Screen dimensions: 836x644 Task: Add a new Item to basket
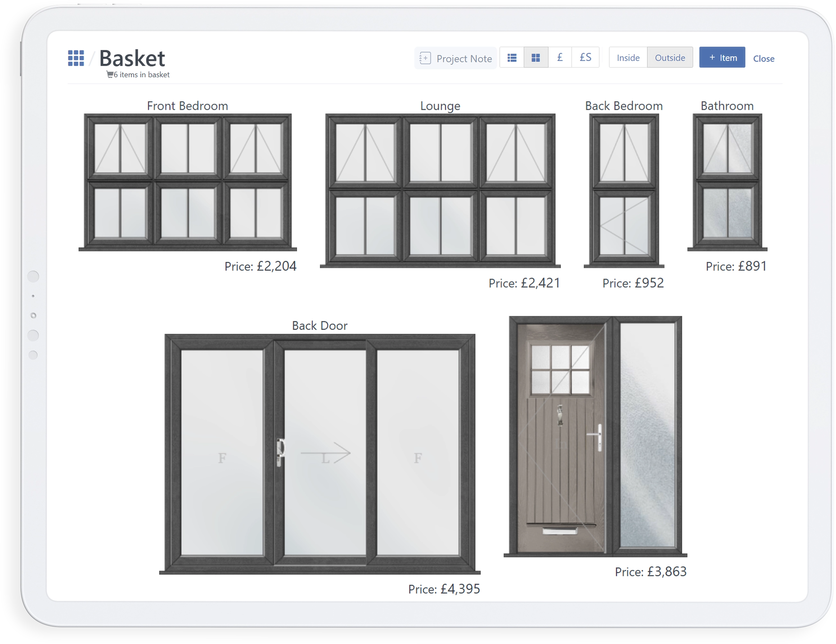click(x=722, y=57)
